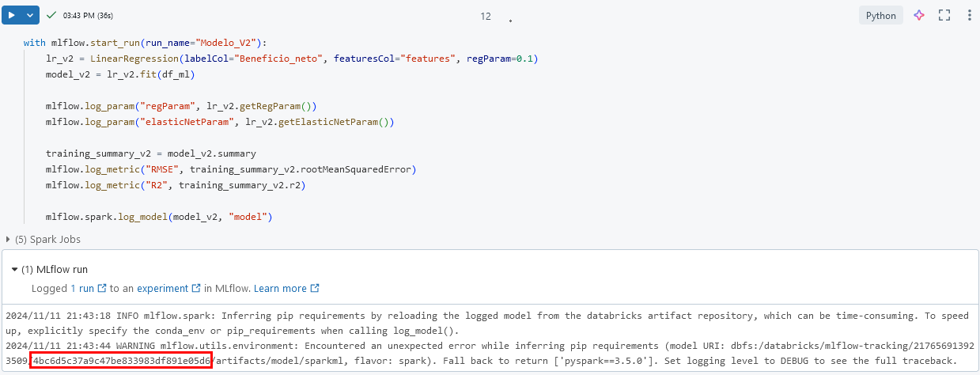The height and width of the screenshot is (375, 980).
Task: Click the green success checkmark status icon
Action: 51,15
